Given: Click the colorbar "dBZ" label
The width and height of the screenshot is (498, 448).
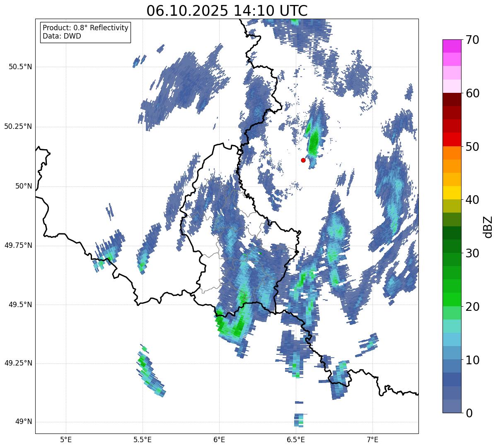Looking at the screenshot, I should pos(488,226).
